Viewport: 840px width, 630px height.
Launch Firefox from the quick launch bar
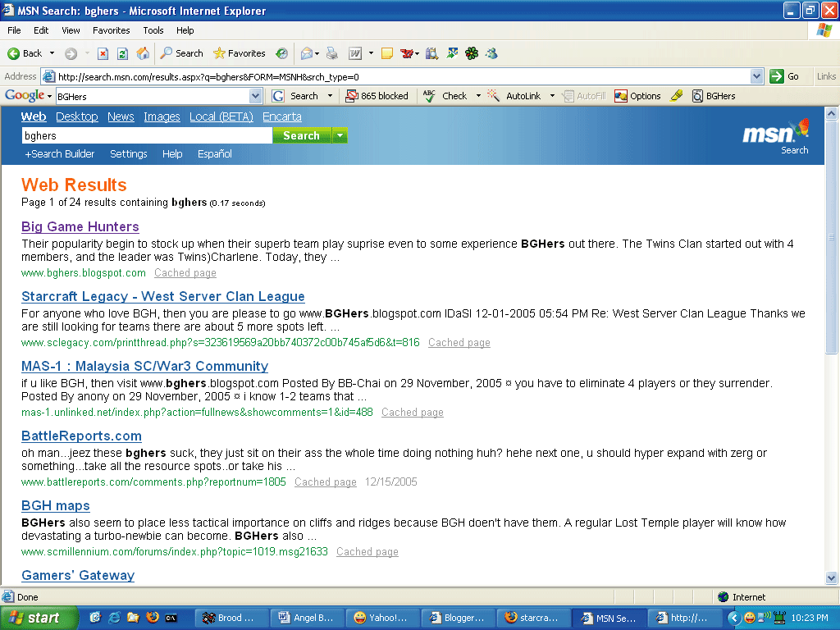[x=152, y=618]
